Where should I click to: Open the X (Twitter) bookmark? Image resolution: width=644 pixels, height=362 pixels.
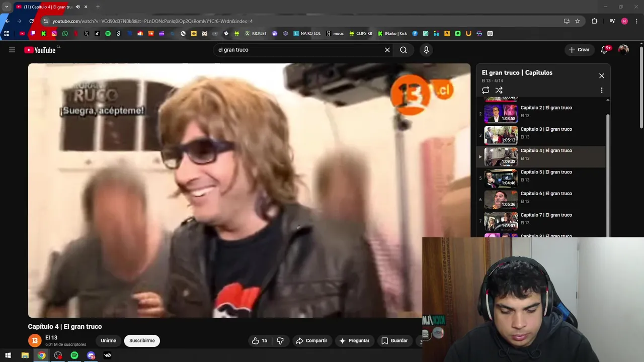pyautogui.click(x=87, y=34)
